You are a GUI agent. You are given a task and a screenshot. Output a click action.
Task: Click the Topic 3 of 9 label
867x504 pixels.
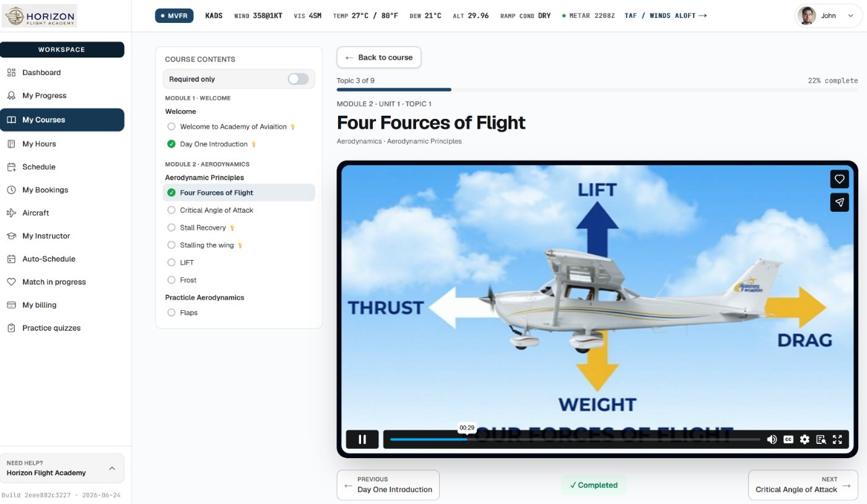click(355, 80)
